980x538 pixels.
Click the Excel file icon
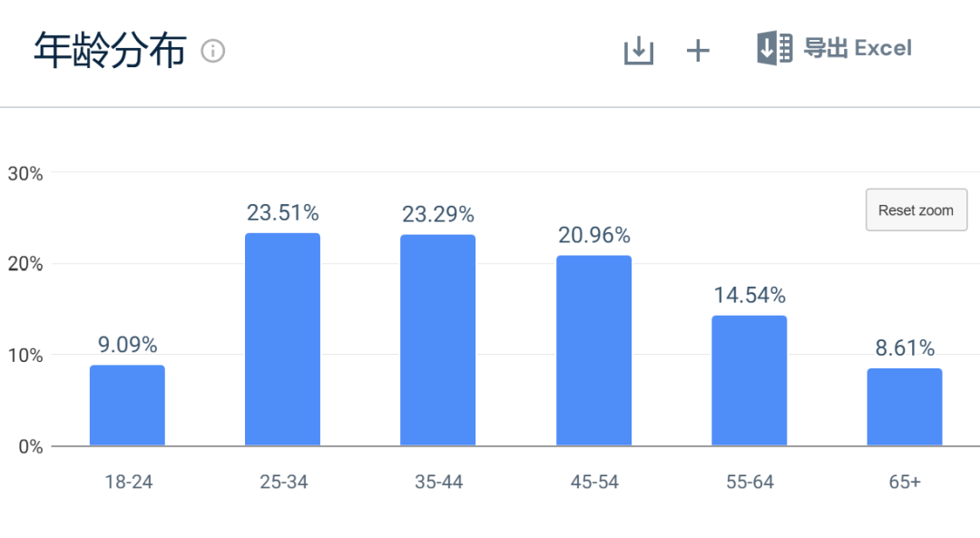[774, 48]
